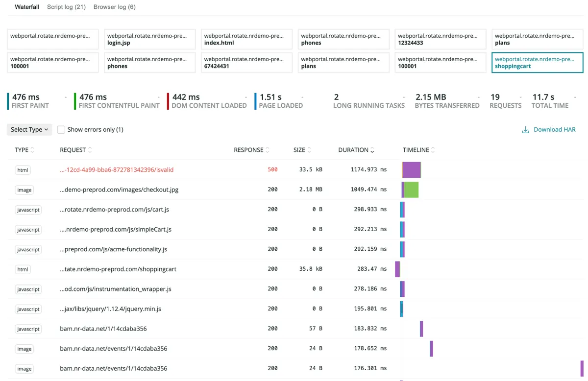This screenshot has width=588, height=381.
Task: Sort by DURATION column arrow
Action: click(x=372, y=150)
